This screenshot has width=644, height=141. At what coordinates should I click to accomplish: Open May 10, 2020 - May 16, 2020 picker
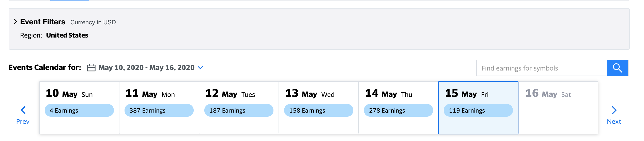coord(146,68)
